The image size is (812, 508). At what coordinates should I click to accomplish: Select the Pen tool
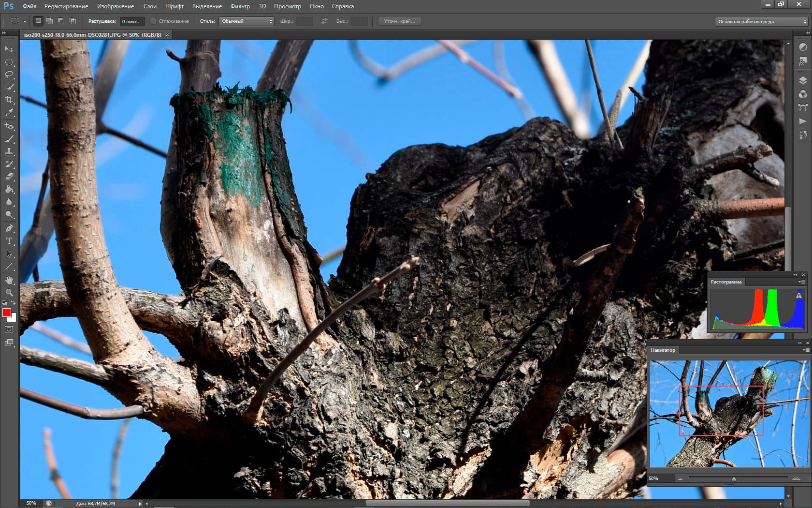[9, 228]
